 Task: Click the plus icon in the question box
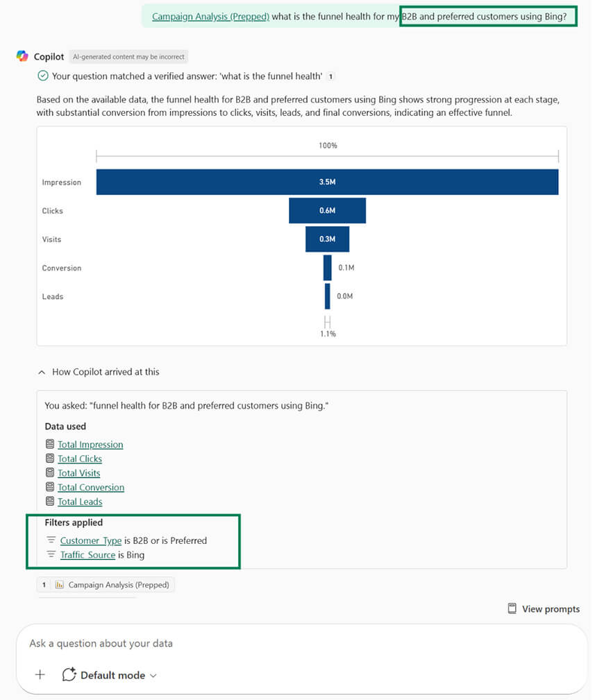pyautogui.click(x=40, y=674)
